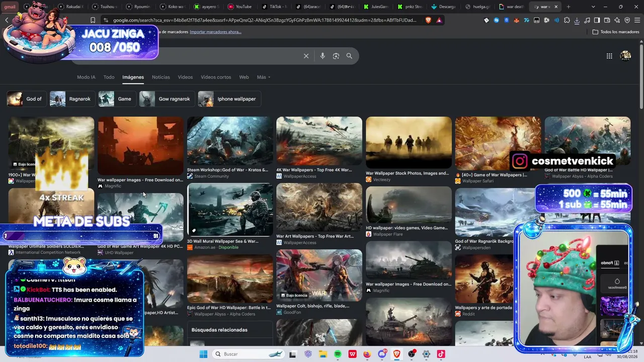Screen dimensions: 644x362
Task: Open Windows Settings gear on the taskbar
Action: [x=426, y=354]
